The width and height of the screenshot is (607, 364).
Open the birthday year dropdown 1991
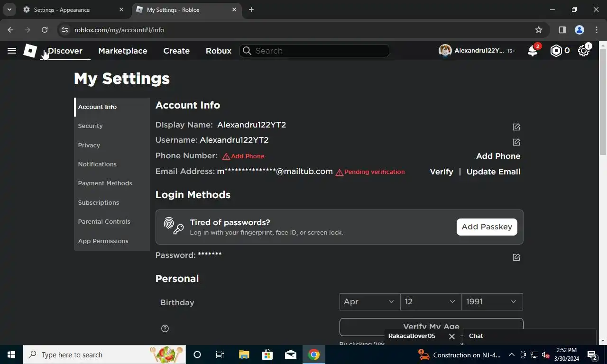(x=492, y=302)
